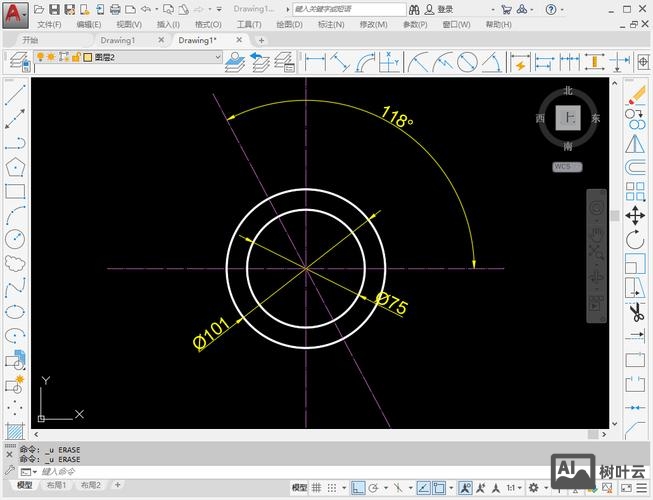Expand the 图层2 layer dropdown

tap(217, 58)
